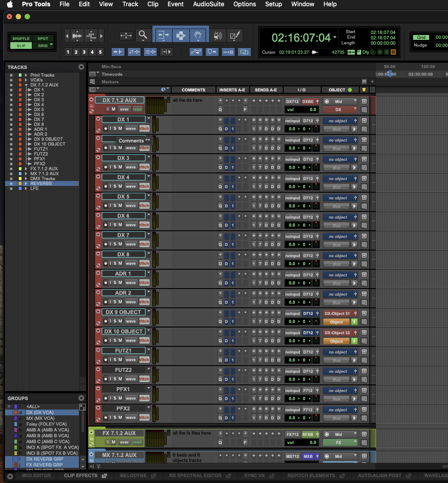Open the Apple menu
448x483 pixels.
coord(10,4)
